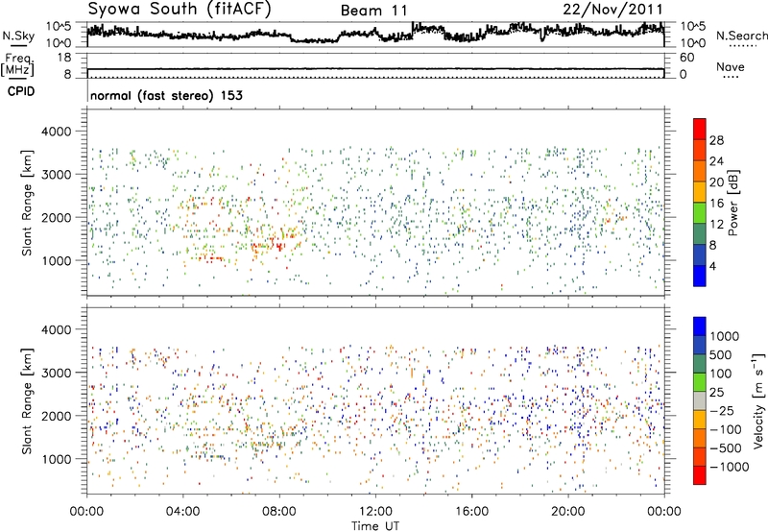This screenshot has width=768, height=532.
Task: Click the "08:00" time tick label
Action: [x=279, y=512]
